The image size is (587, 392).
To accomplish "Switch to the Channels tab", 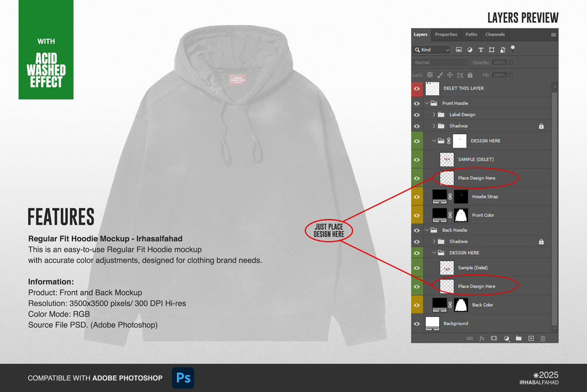I will point(495,34).
